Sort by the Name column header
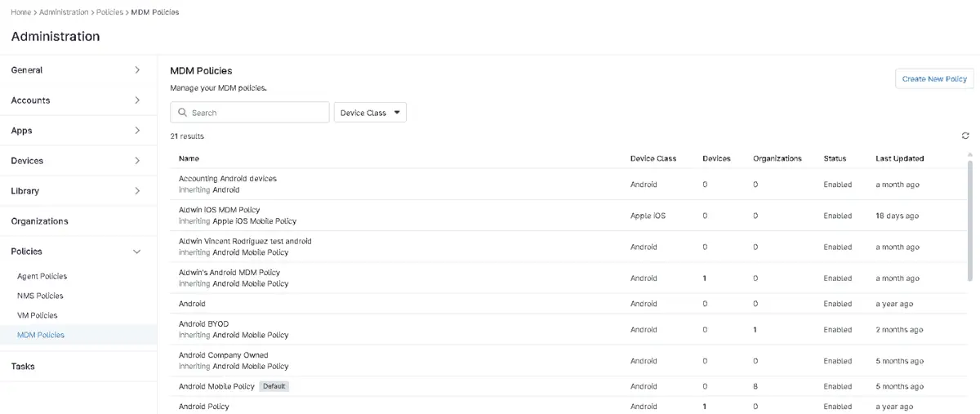This screenshot has width=980, height=414. [x=189, y=158]
